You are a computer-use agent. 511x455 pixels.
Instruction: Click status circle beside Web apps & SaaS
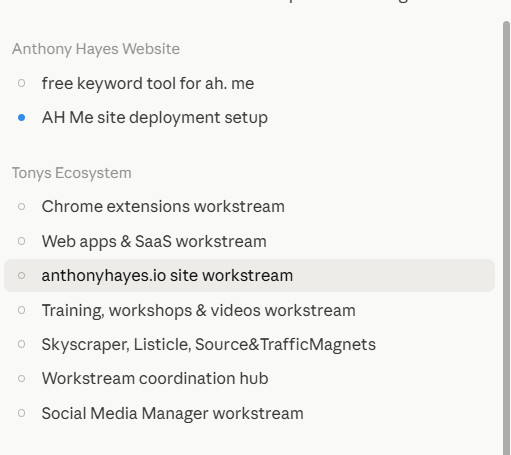21,241
